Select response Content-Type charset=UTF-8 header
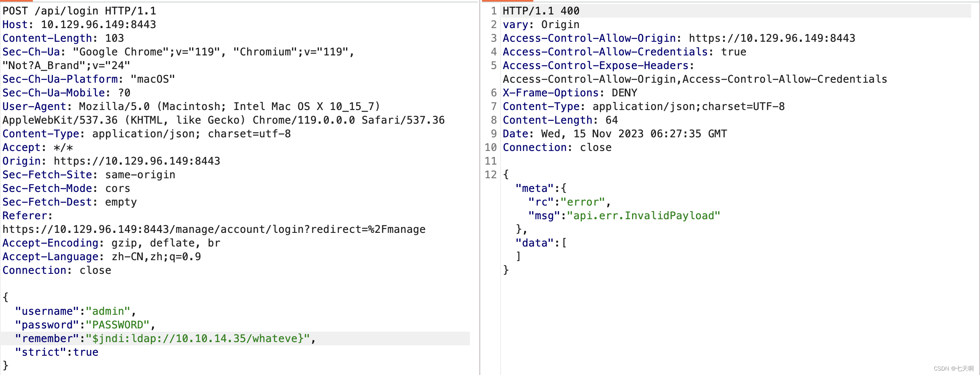Screen dimensions: 980x375 [x=644, y=106]
